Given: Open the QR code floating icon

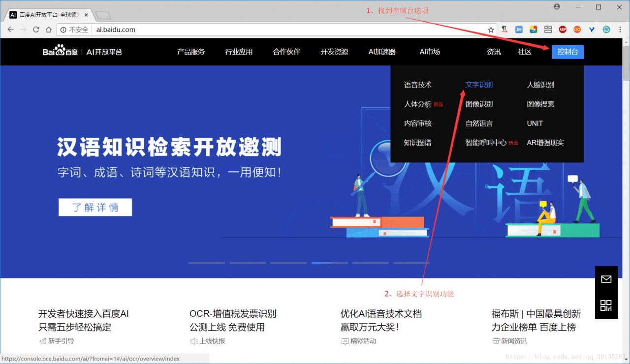Looking at the screenshot, I should click(x=606, y=305).
